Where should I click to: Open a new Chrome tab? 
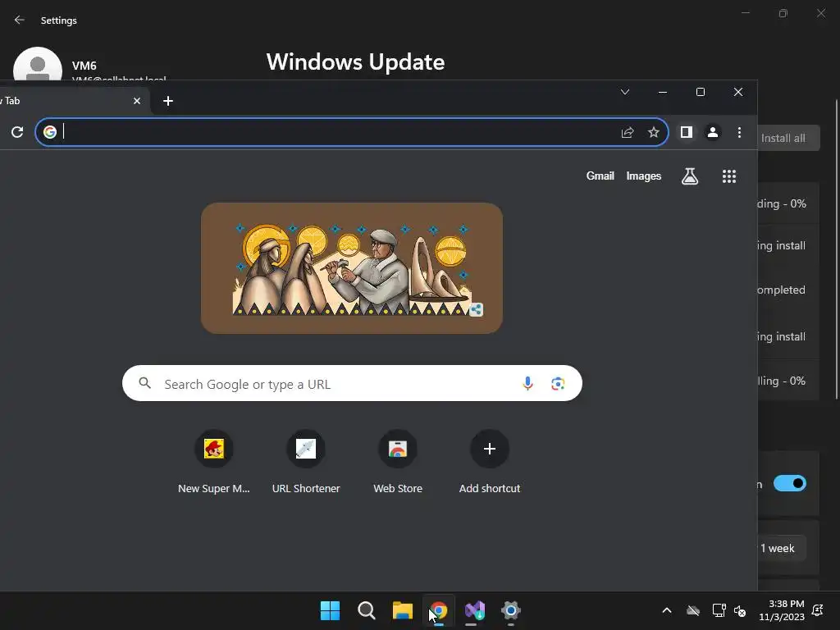(x=167, y=101)
